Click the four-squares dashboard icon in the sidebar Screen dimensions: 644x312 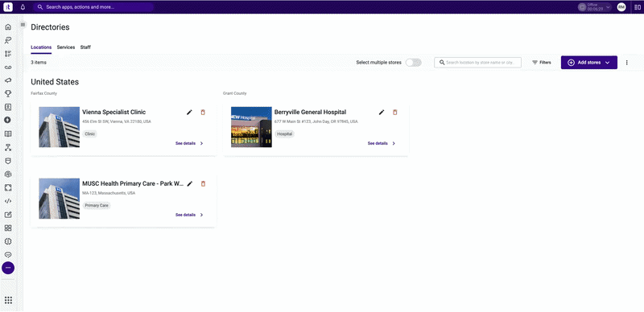tap(8, 228)
